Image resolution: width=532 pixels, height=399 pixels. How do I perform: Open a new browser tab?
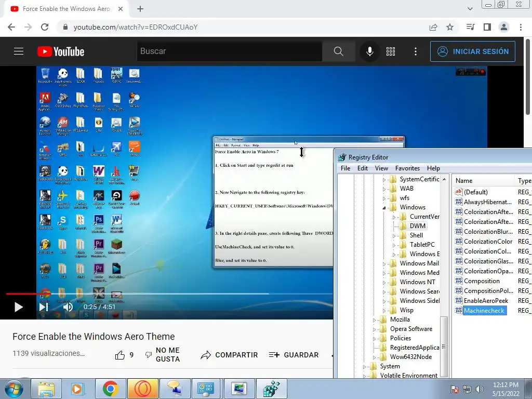[x=140, y=9]
